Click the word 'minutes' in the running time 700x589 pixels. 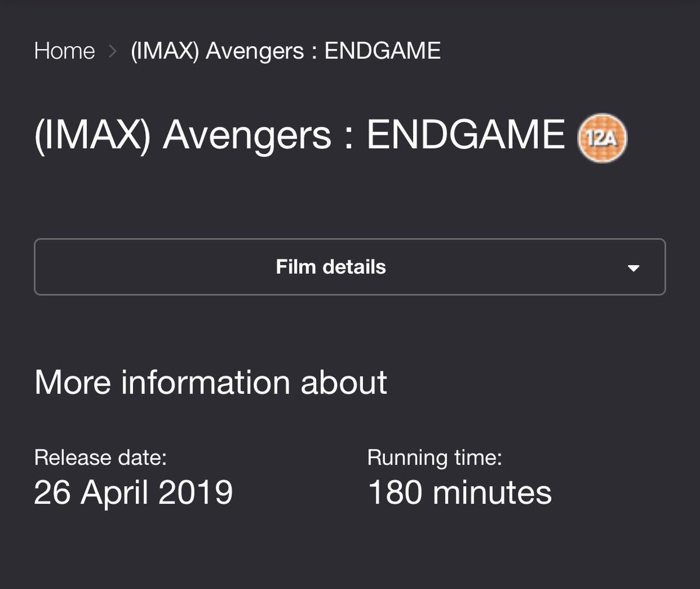click(x=492, y=492)
